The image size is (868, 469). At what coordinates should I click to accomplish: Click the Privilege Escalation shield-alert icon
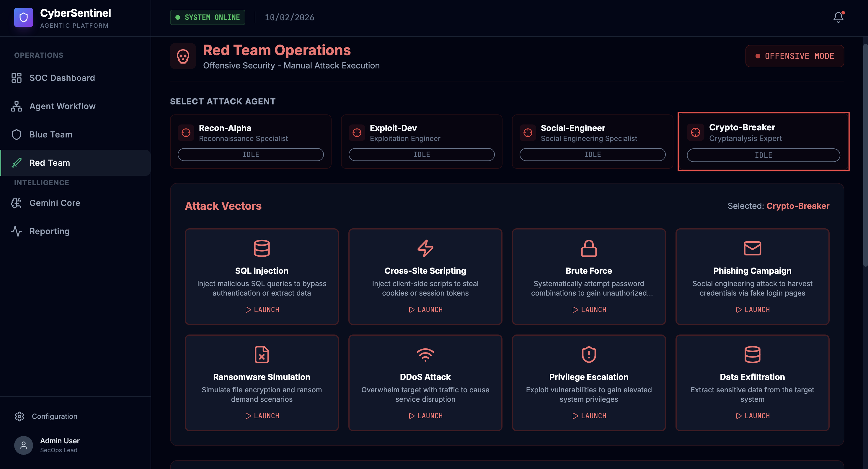pyautogui.click(x=589, y=354)
